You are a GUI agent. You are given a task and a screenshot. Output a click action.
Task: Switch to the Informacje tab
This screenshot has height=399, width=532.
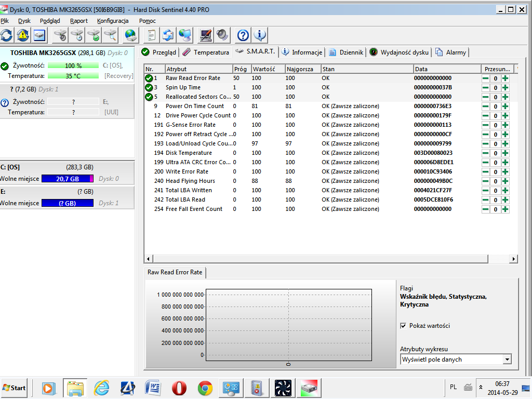(302, 52)
